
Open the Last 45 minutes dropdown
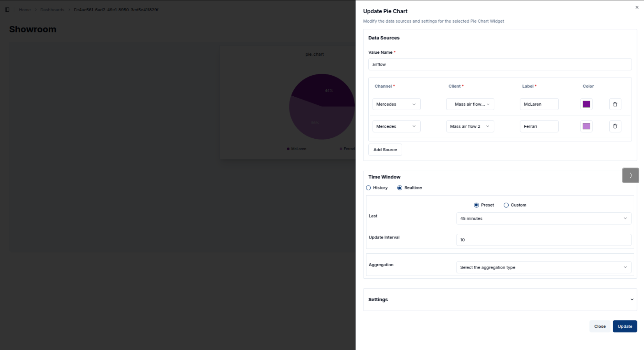coord(544,218)
